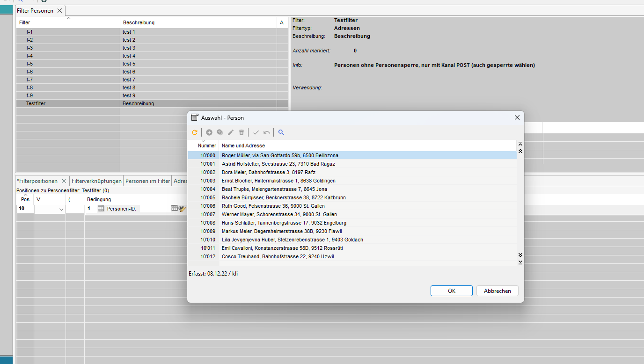Sort list by Nummer column header
The width and height of the screenshot is (644, 364).
click(206, 146)
